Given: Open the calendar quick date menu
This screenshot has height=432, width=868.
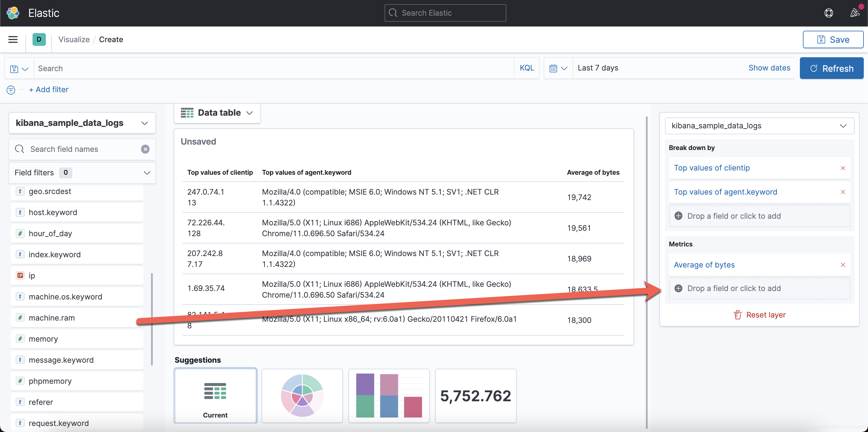Looking at the screenshot, I should (558, 68).
